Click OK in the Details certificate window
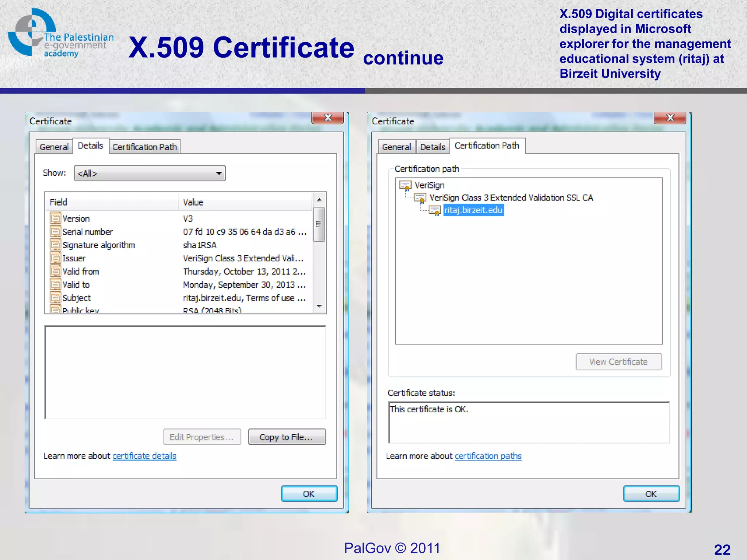The width and height of the screenshot is (747, 560). coord(309,494)
